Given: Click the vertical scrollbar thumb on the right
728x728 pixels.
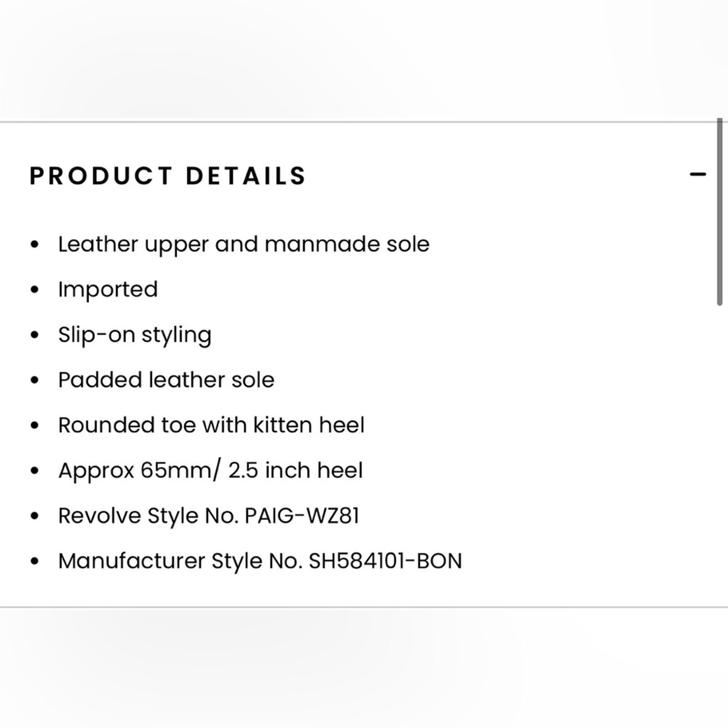Looking at the screenshot, I should point(720,212).
